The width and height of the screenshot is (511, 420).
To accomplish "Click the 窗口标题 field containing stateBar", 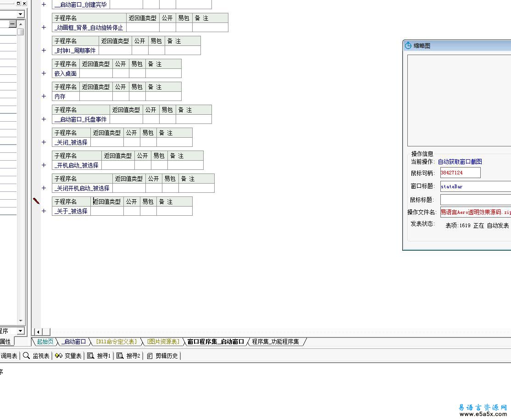I will pos(475,186).
